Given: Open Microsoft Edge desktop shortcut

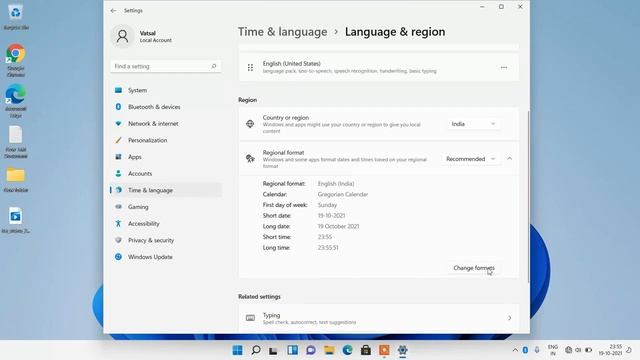Looking at the screenshot, I should 16,101.
